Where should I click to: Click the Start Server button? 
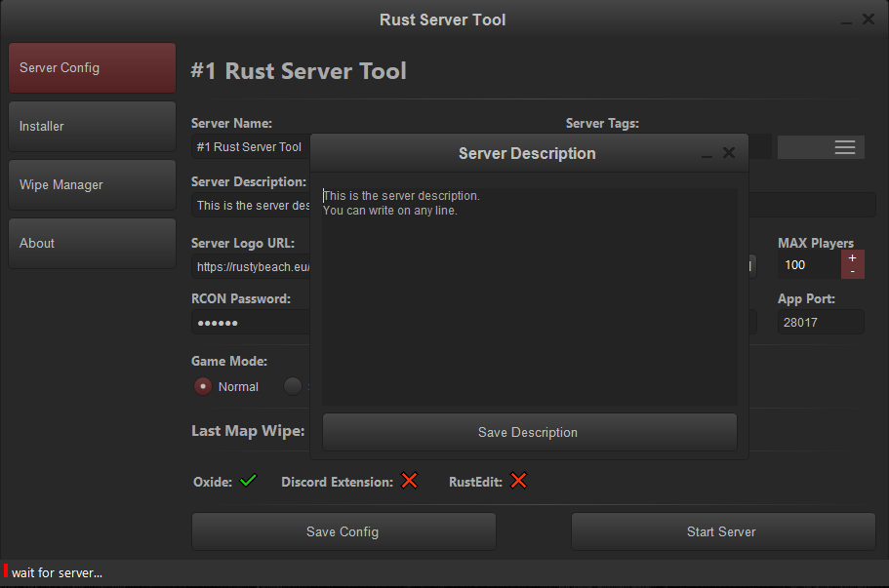coord(722,531)
